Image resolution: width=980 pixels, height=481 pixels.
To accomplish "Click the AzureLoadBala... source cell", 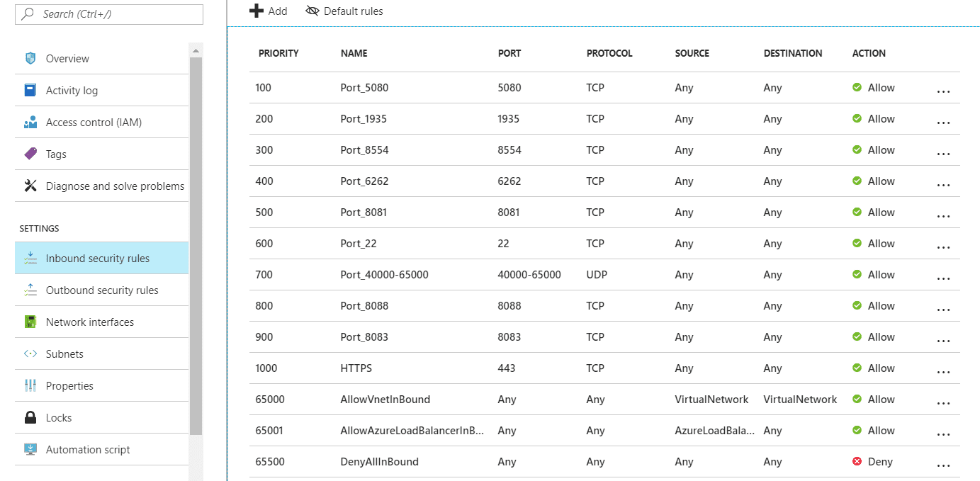I will (714, 430).
